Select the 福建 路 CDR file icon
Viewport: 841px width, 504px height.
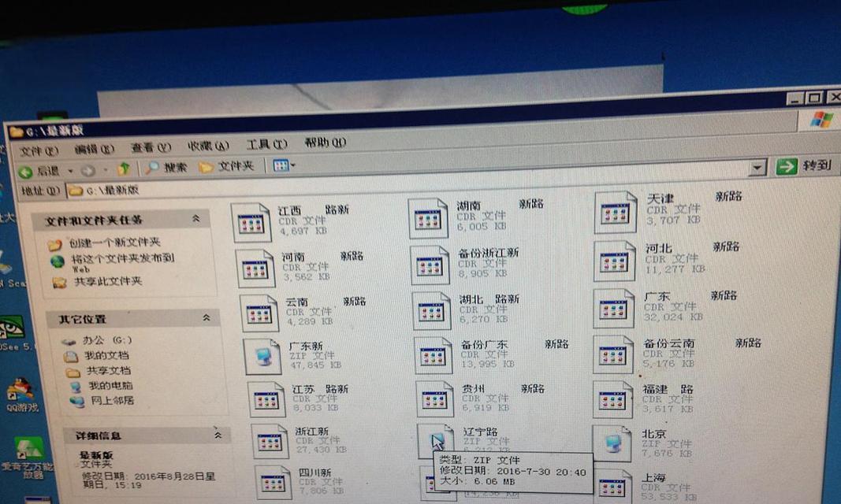612,399
